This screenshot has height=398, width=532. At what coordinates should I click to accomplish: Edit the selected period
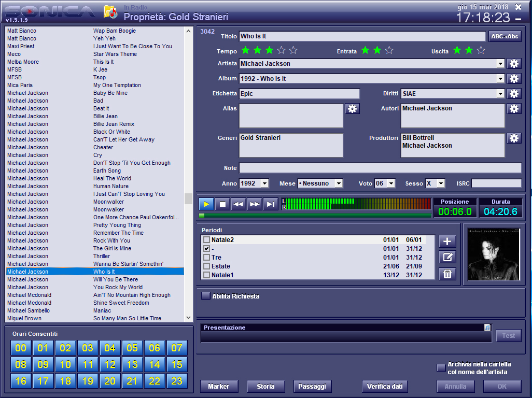tap(447, 258)
